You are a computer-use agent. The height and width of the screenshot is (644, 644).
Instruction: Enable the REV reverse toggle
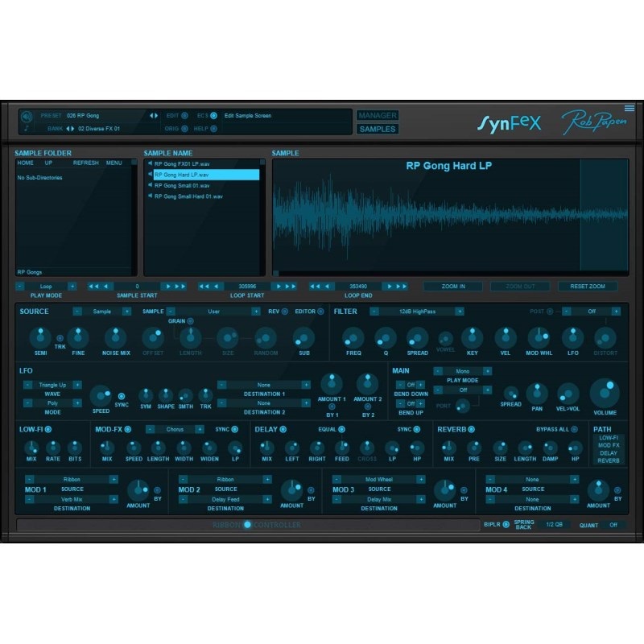pyautogui.click(x=285, y=312)
